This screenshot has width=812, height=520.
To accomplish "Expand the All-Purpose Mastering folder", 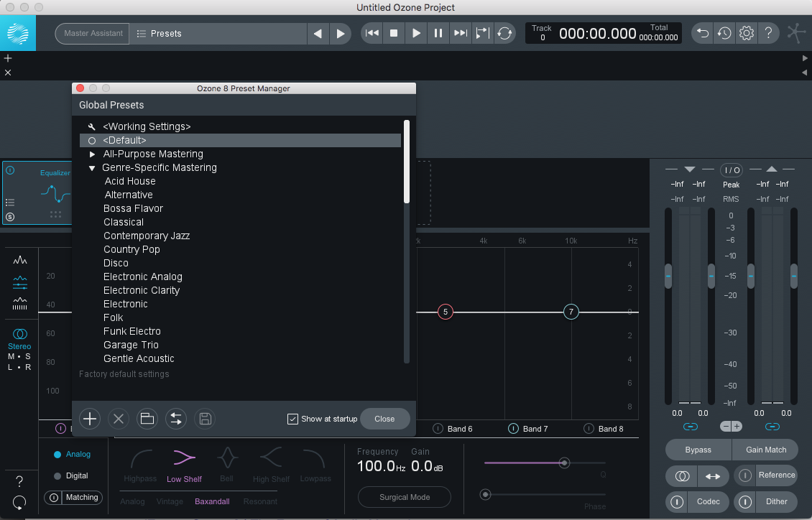I will click(92, 154).
